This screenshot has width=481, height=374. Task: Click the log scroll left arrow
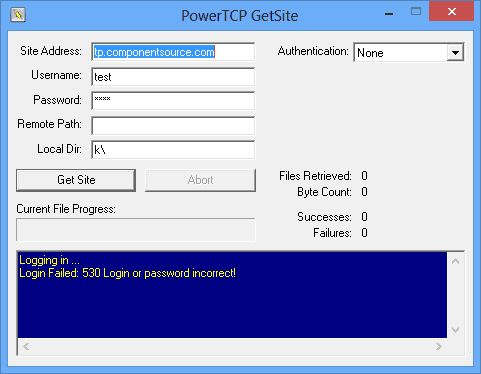(26, 347)
